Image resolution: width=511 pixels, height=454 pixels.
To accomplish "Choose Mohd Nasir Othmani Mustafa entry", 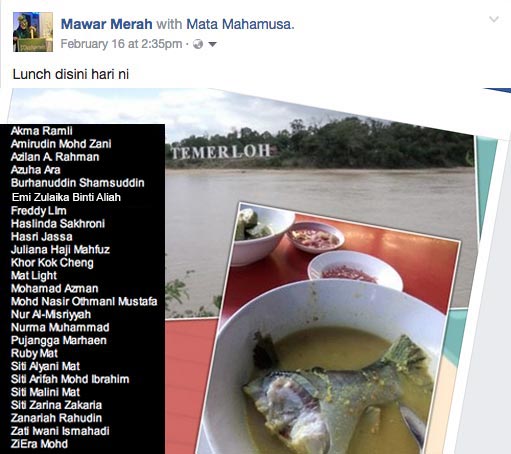I will [x=84, y=302].
